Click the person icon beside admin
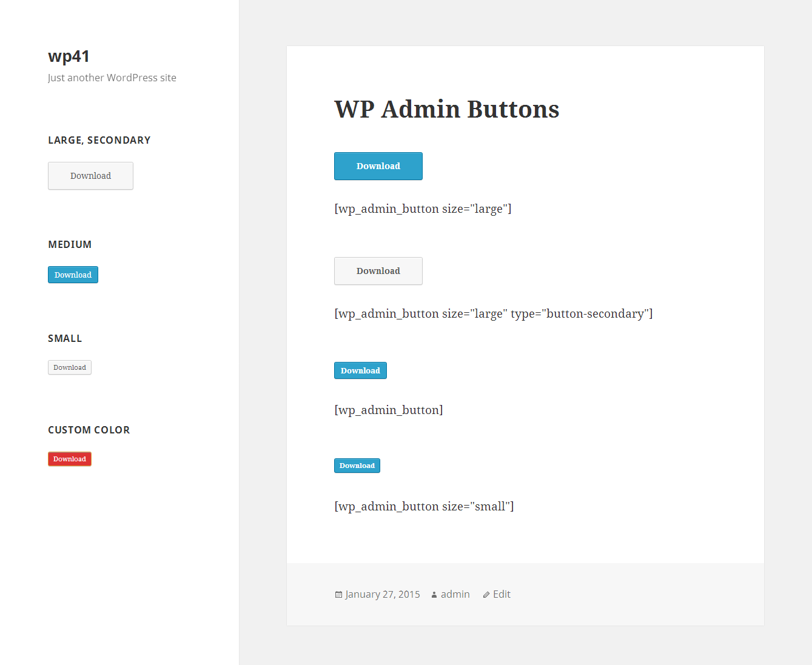Screen dimensions: 812x665 coord(434,595)
